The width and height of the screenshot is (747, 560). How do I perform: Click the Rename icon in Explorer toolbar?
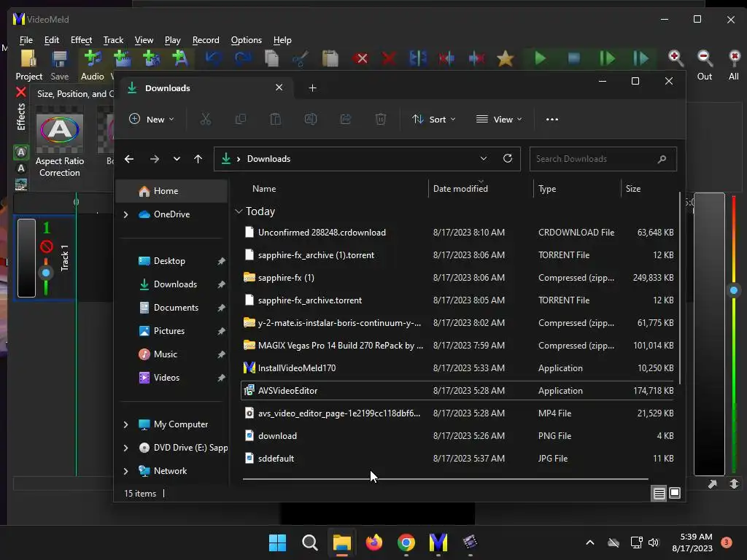coord(311,119)
